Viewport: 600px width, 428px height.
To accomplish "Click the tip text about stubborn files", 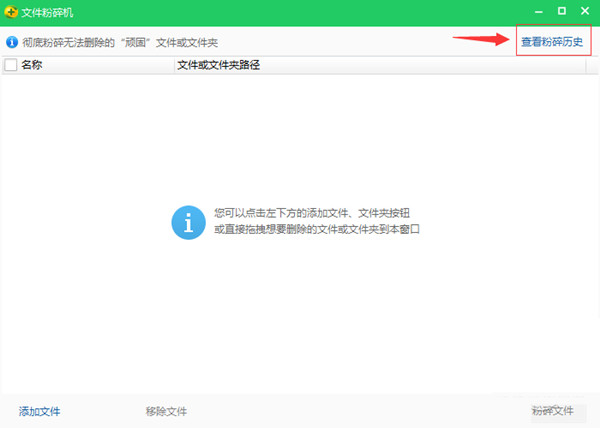I will pyautogui.click(x=120, y=43).
